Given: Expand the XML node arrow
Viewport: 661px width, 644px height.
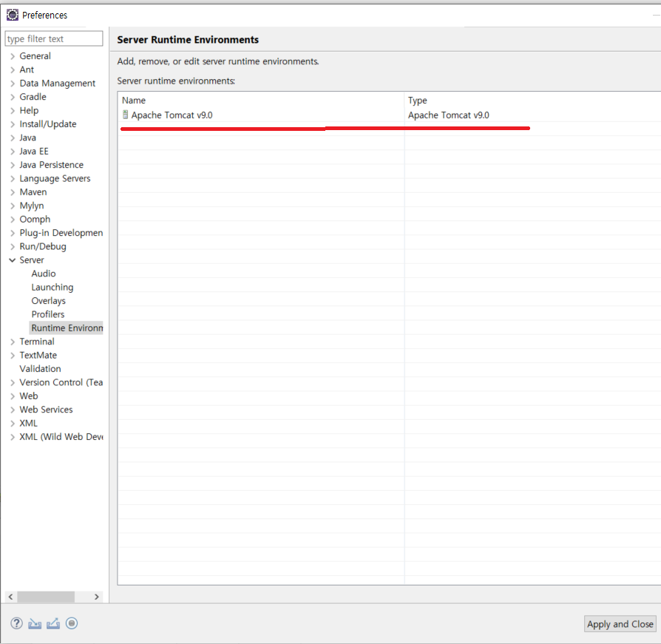Looking at the screenshot, I should pyautogui.click(x=13, y=423).
